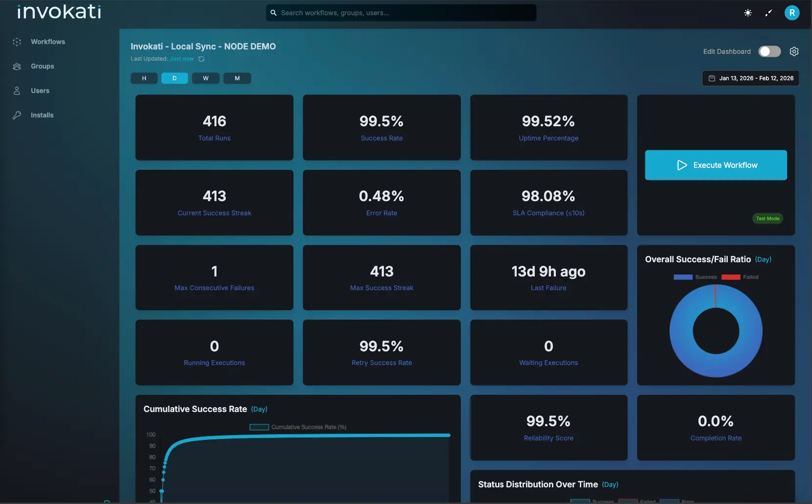Open dashboard settings via the gear icon

coord(794,51)
